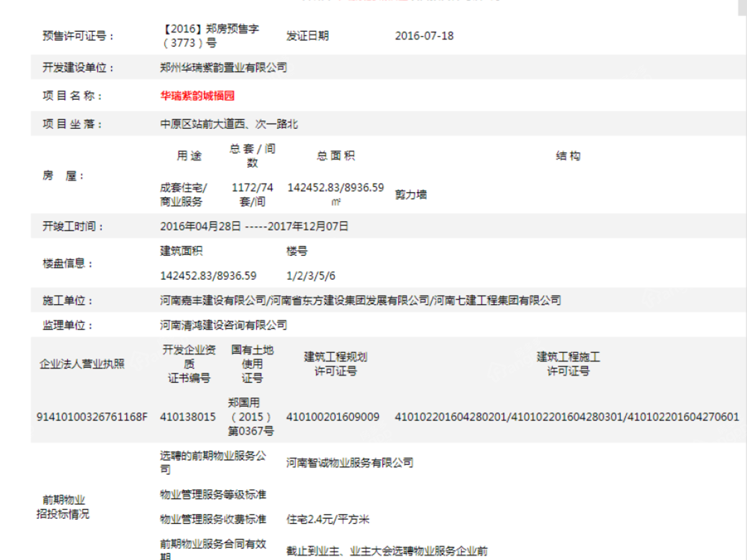Click the 国有土地使用证号 header
This screenshot has height=560, width=747.
252,364
